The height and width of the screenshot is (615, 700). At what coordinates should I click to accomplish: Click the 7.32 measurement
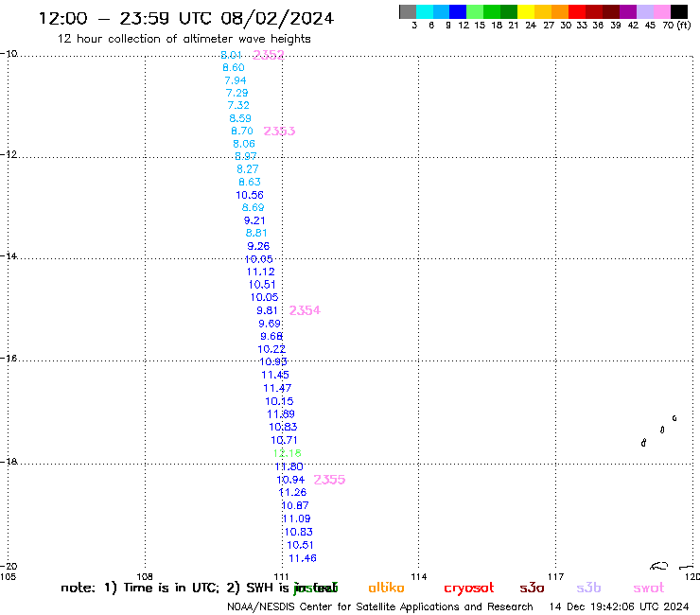pos(238,105)
